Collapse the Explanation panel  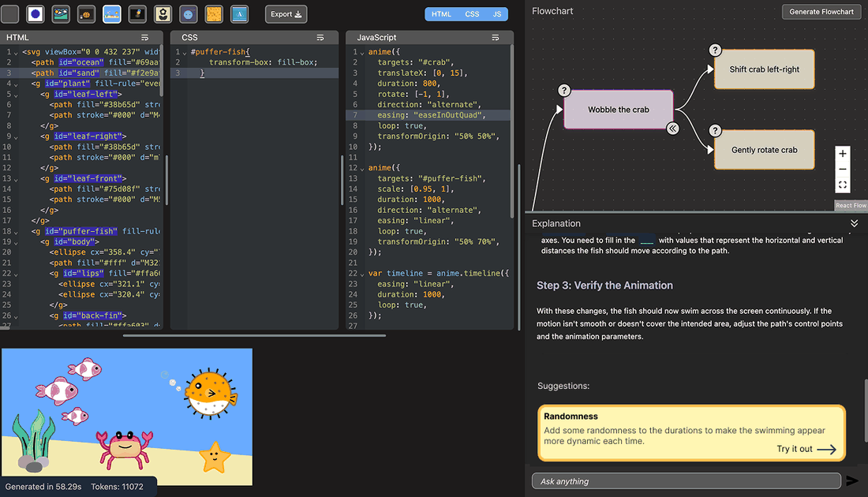coord(854,223)
